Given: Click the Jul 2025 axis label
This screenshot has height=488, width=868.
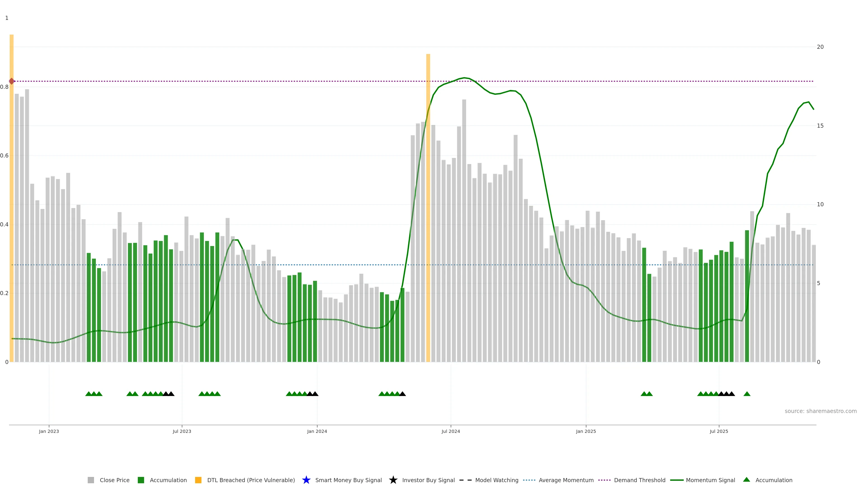Looking at the screenshot, I should (x=719, y=431).
